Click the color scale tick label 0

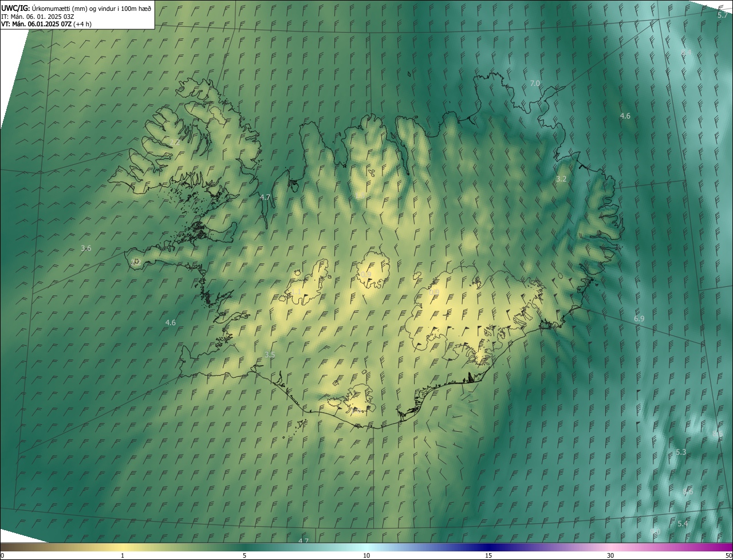[2, 555]
